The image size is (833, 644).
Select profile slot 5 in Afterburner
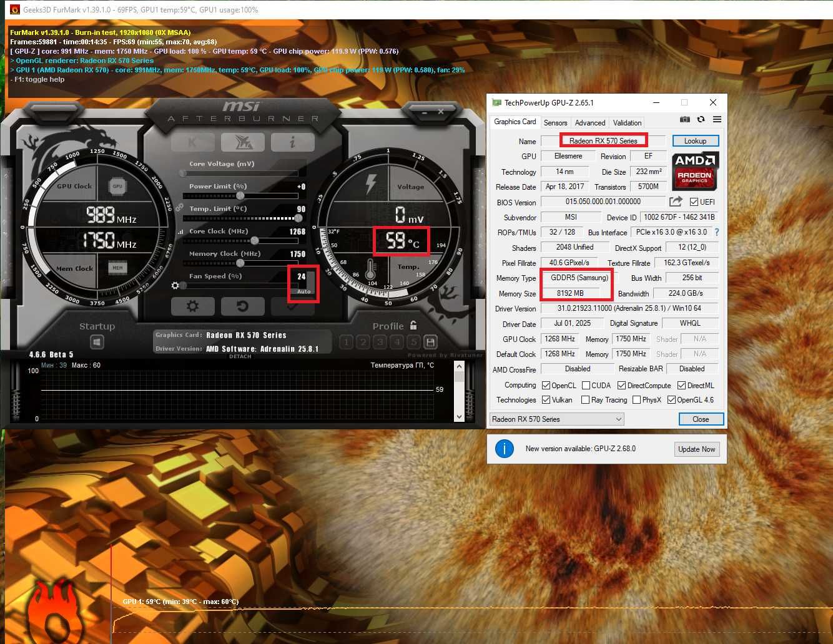point(413,342)
